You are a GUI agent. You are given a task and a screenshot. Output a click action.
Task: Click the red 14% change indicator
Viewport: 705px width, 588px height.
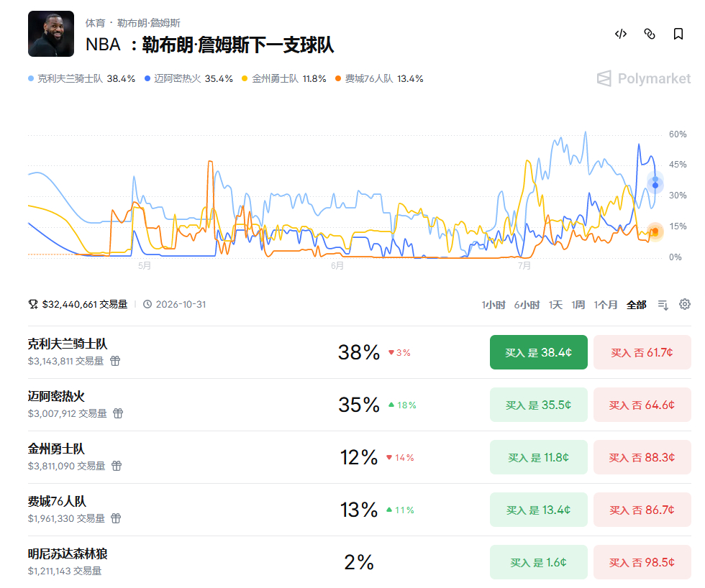pyautogui.click(x=400, y=458)
